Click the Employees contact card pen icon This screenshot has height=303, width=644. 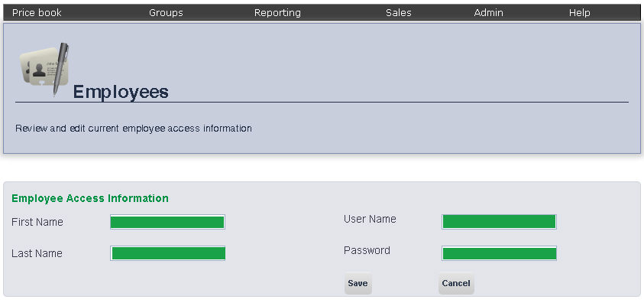click(x=44, y=69)
